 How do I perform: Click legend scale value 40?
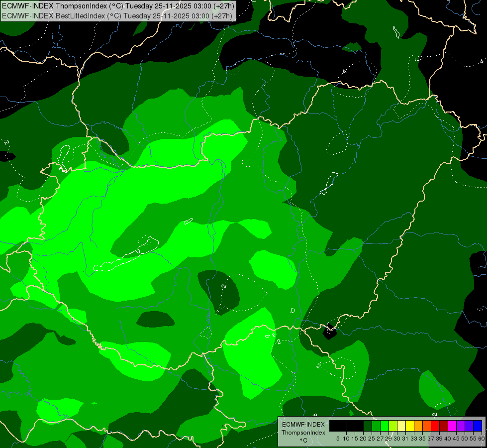pyautogui.click(x=448, y=439)
